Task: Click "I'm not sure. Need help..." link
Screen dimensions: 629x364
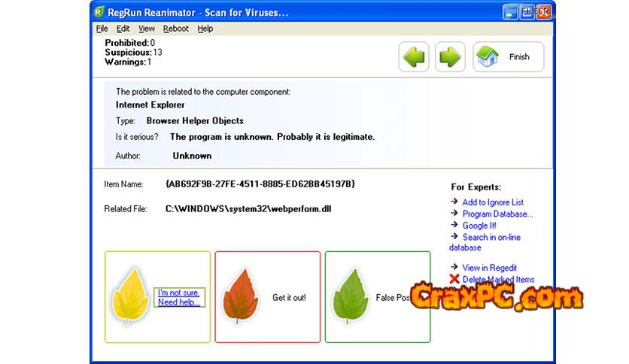Action: [x=179, y=298]
